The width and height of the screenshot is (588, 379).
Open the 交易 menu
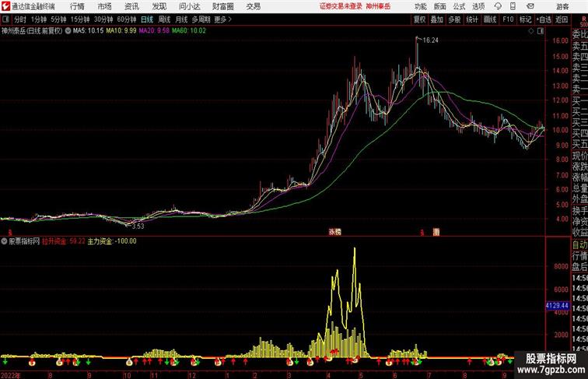coord(253,6)
